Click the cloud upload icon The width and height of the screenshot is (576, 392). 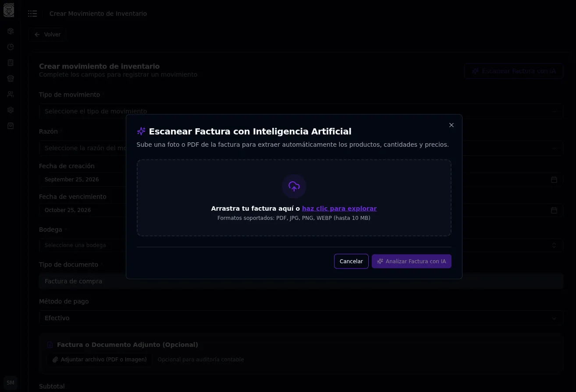tap(294, 187)
